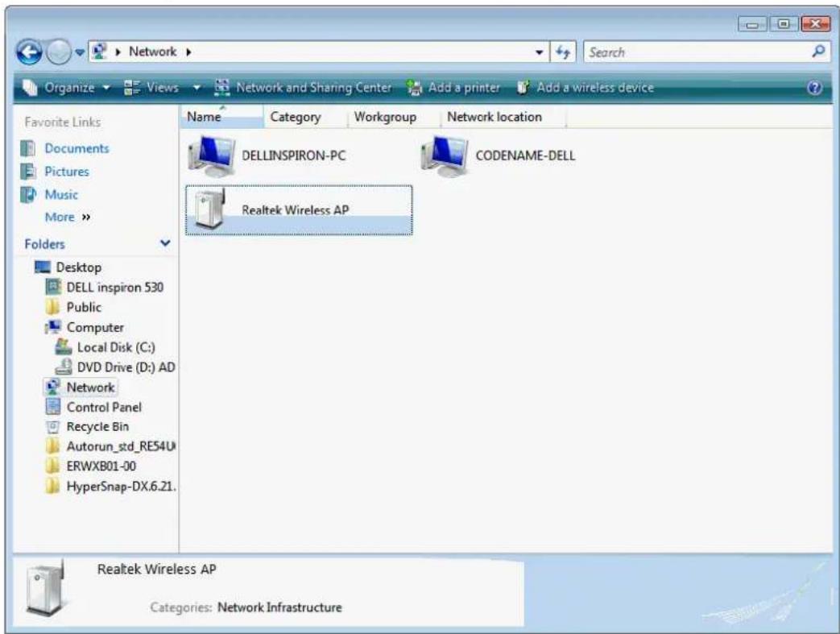Open Pictures favorite link
The height and width of the screenshot is (634, 840).
click(x=66, y=172)
